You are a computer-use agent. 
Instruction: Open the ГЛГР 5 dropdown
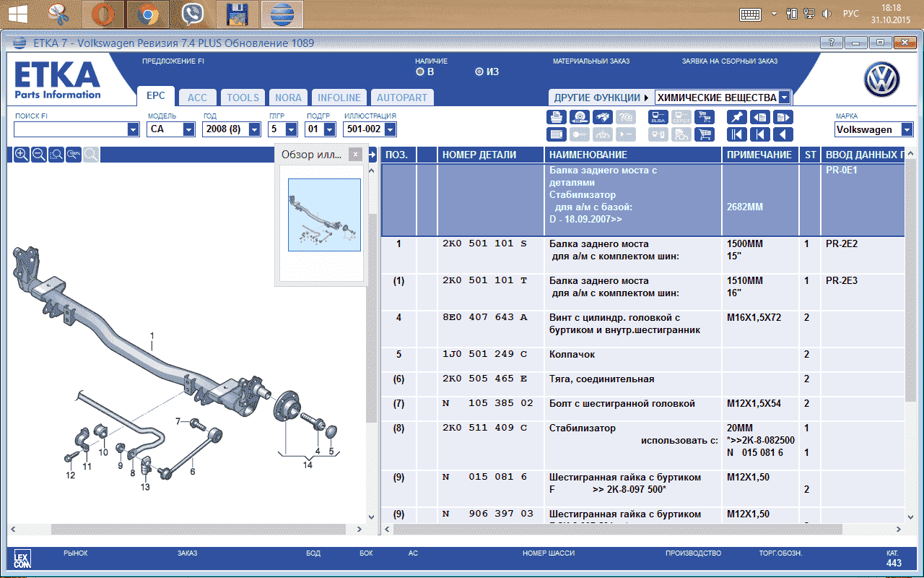tap(291, 129)
